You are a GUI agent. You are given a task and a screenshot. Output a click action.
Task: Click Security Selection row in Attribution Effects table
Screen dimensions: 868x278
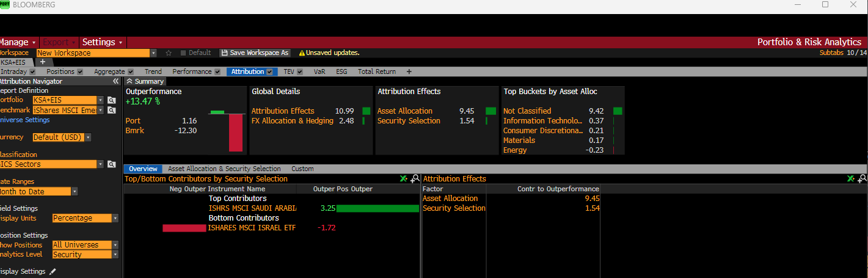click(x=511, y=208)
